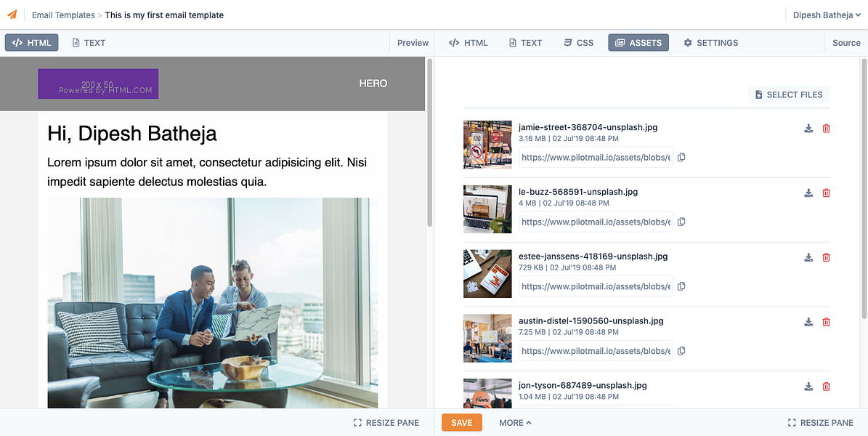Open the CSS tab
868x436 pixels.
578,43
